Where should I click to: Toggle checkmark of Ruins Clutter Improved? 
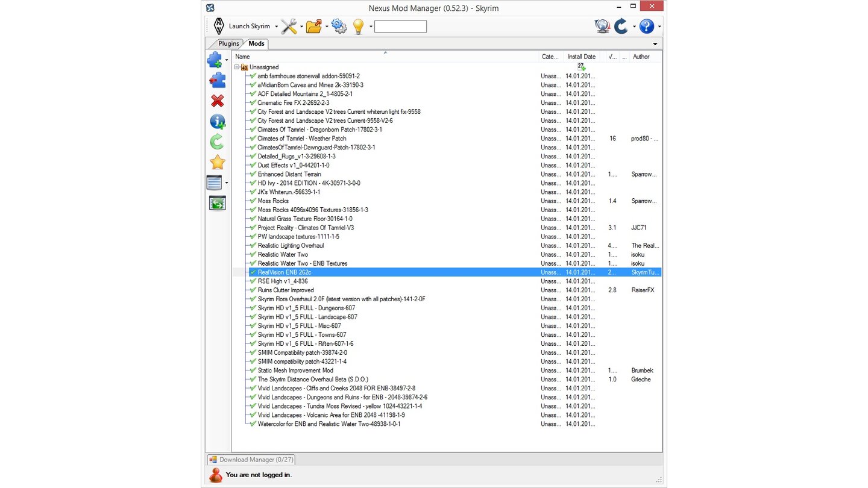253,290
